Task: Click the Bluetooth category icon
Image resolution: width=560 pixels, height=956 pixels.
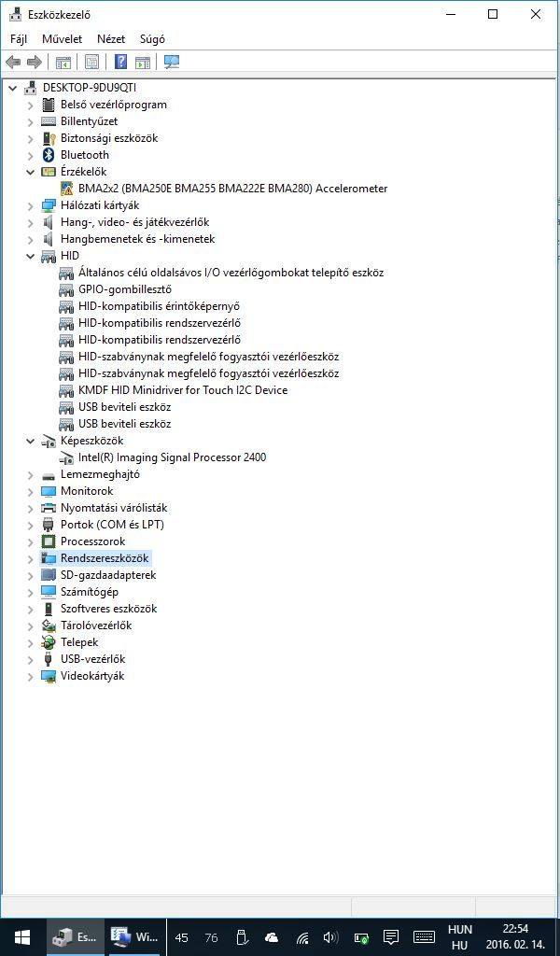Action: [x=49, y=155]
